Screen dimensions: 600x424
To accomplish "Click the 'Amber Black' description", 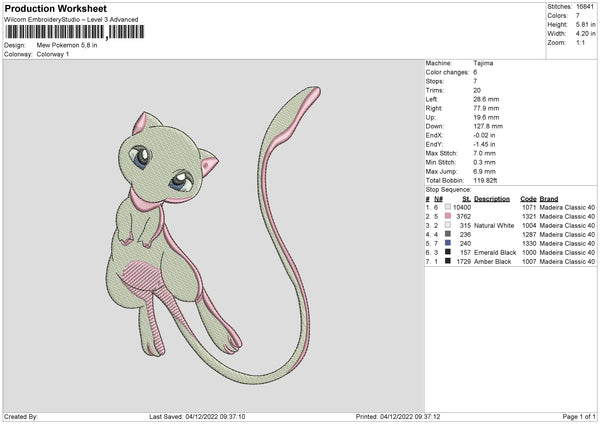I will coord(492,262).
